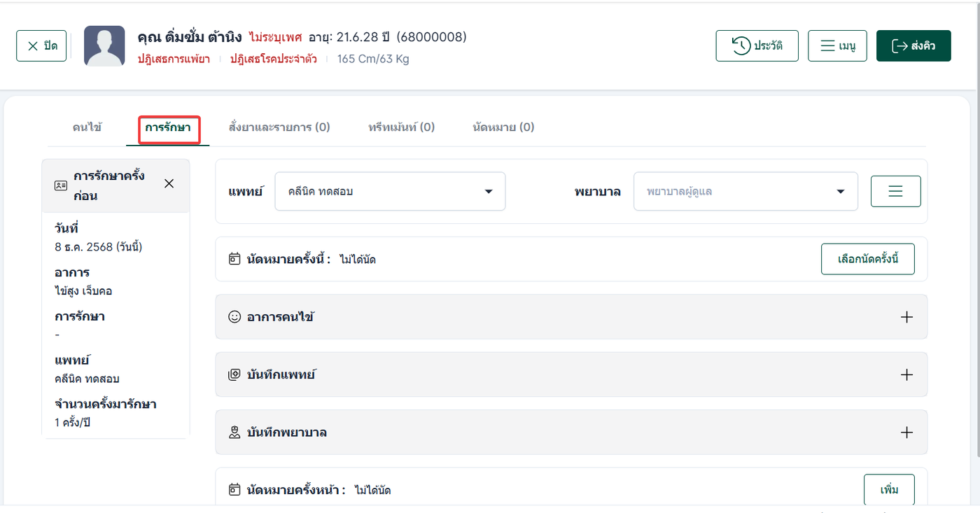Click the ส่งคิว send queue button
Screen dimensions: 980x513
pos(913,46)
